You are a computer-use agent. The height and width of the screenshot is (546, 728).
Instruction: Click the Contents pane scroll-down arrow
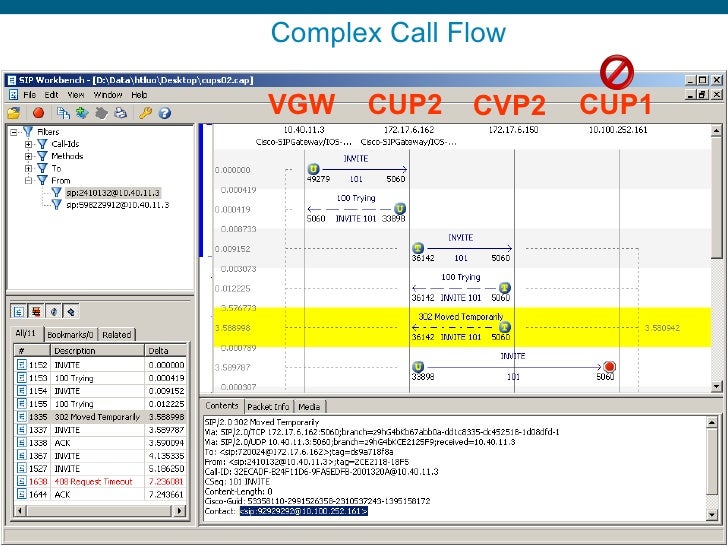pyautogui.click(x=712, y=514)
